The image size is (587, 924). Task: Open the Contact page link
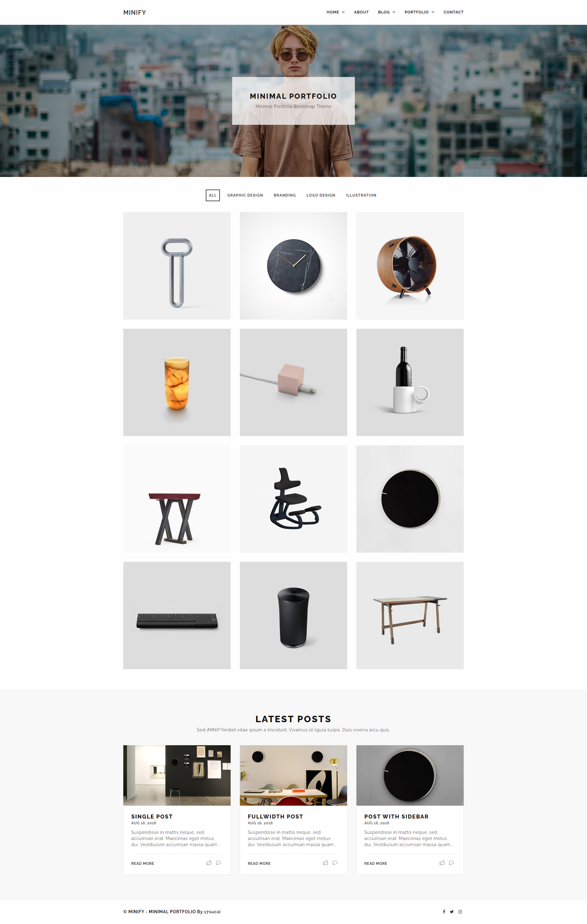pos(454,12)
